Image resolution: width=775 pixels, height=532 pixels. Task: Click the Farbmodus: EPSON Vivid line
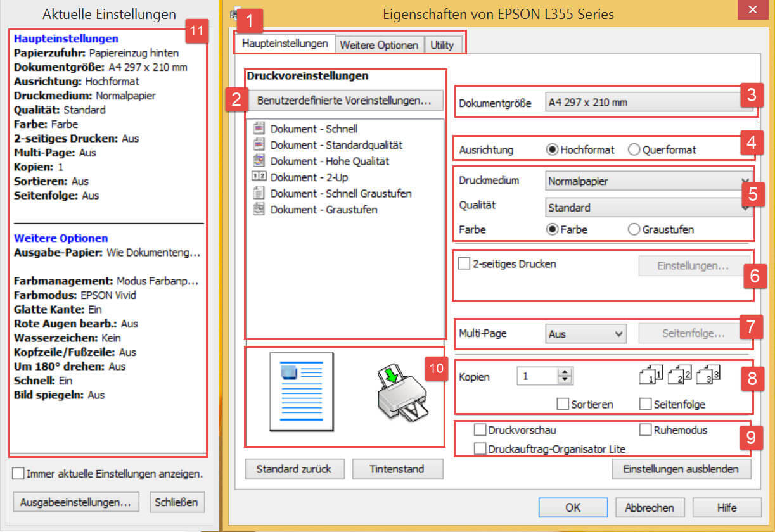click(75, 295)
